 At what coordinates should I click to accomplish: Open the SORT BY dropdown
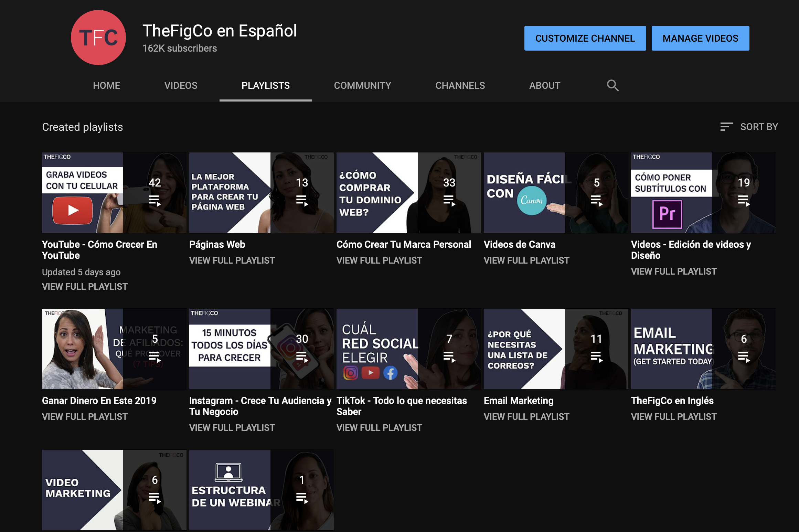click(x=758, y=127)
